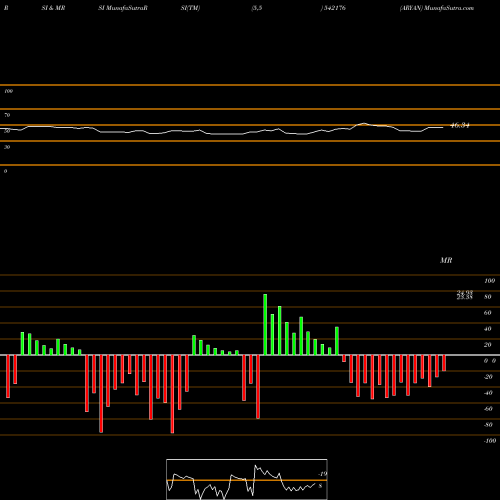Click the RSI value label '46.34'
500x500 pixels.
pyautogui.click(x=460, y=125)
